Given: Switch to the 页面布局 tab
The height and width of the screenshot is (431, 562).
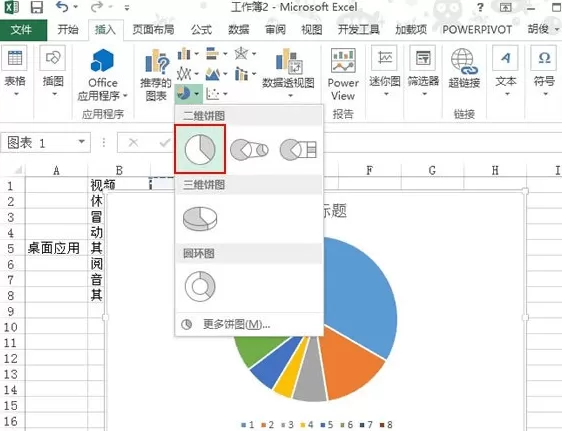Looking at the screenshot, I should coord(153,30).
